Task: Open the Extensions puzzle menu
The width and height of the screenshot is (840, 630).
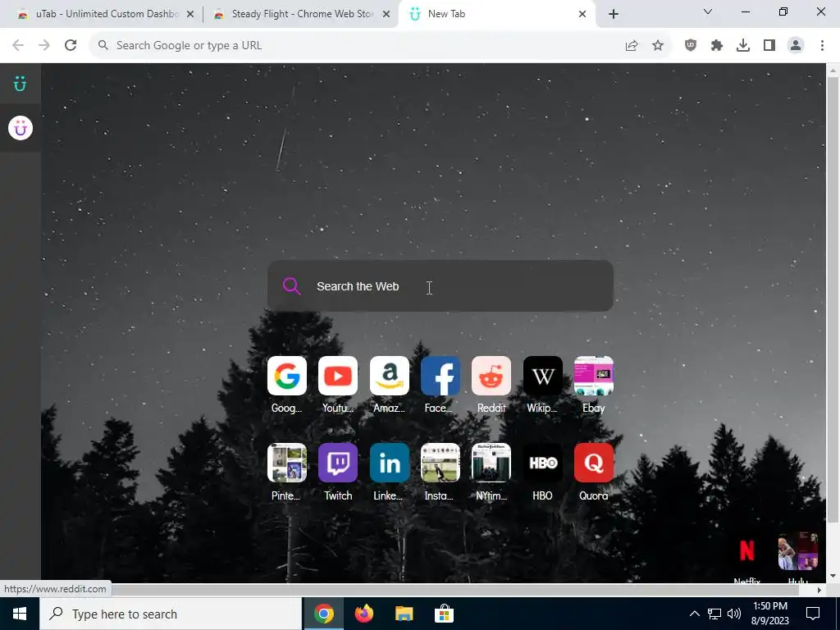Action: coord(717,46)
